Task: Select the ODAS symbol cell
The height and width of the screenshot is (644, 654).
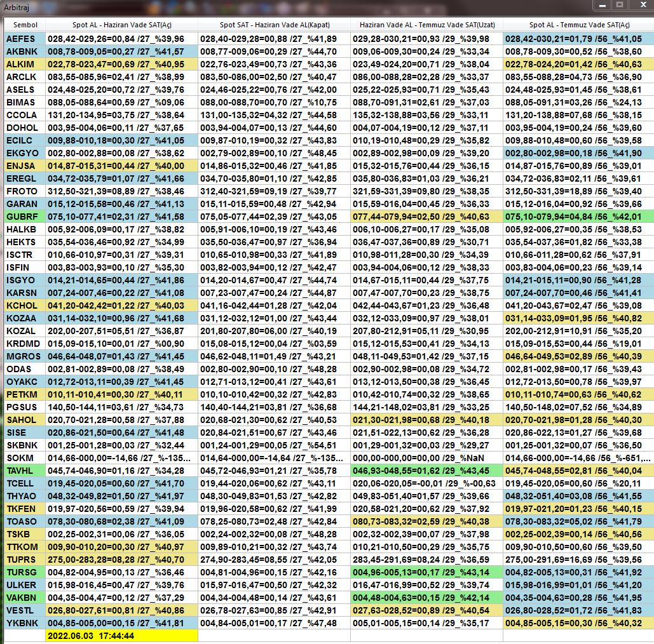Action: tap(25, 369)
